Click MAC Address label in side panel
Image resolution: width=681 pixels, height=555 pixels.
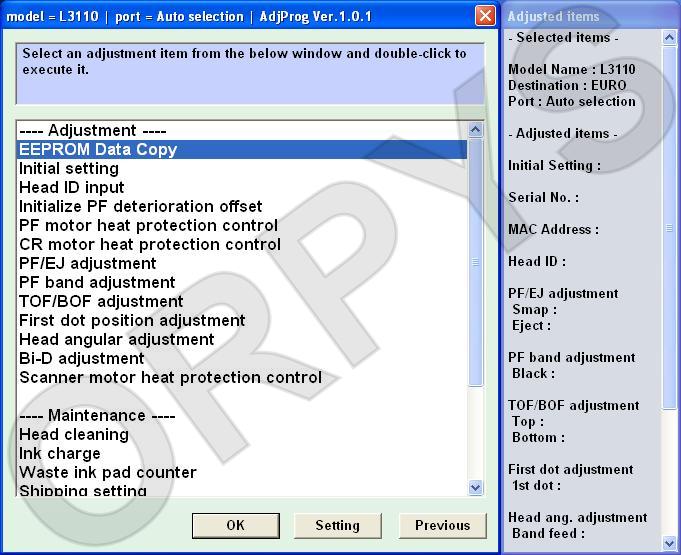coord(553,229)
